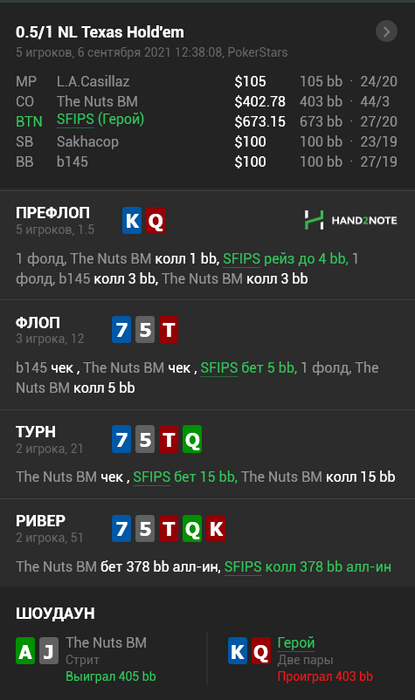The width and height of the screenshot is (415, 700).
Task: Click SFIPS link in river action
Action: pyautogui.click(x=243, y=567)
